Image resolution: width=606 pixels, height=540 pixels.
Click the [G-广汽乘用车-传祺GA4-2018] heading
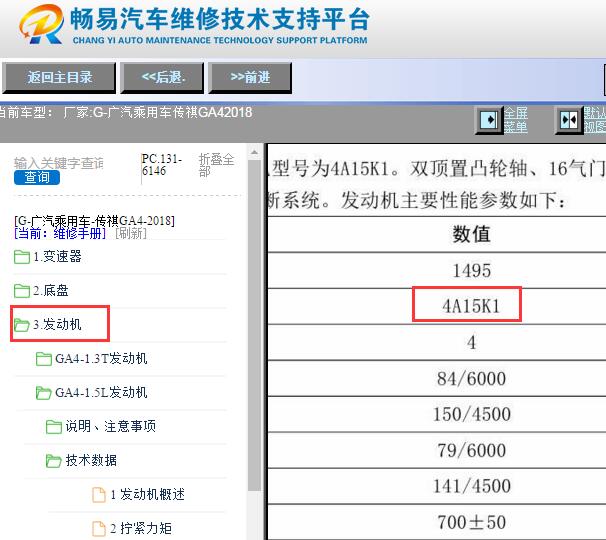point(94,221)
